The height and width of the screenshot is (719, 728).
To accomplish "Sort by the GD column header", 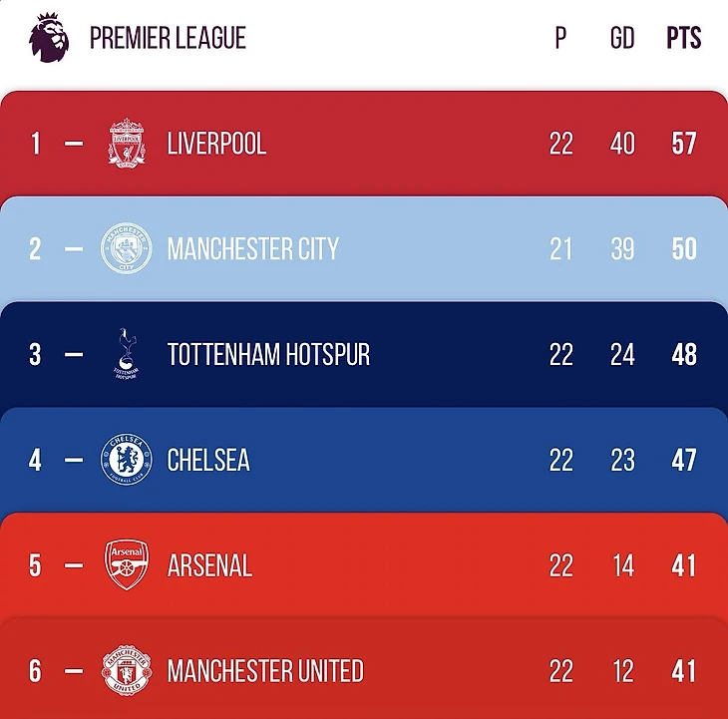I will pos(622,39).
